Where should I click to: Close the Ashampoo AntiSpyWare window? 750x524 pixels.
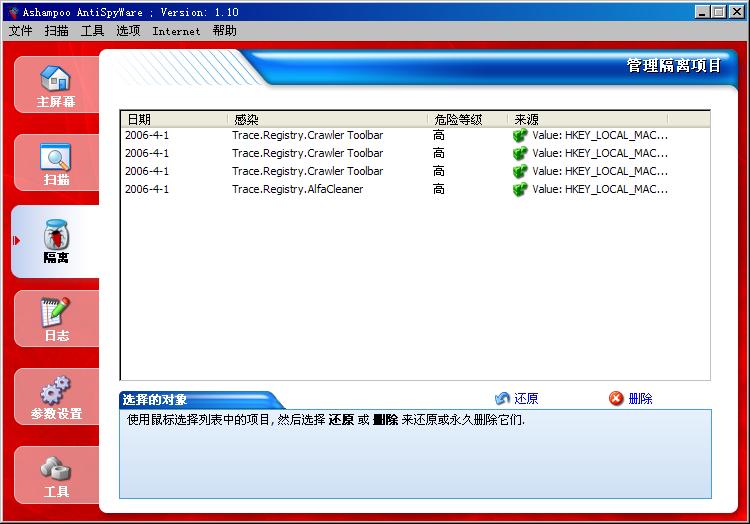click(x=736, y=12)
